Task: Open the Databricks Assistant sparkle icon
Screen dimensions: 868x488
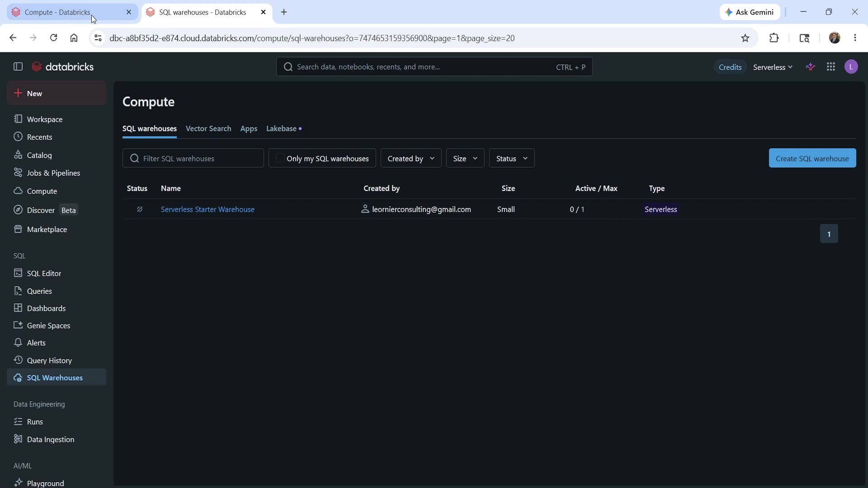Action: (x=811, y=67)
